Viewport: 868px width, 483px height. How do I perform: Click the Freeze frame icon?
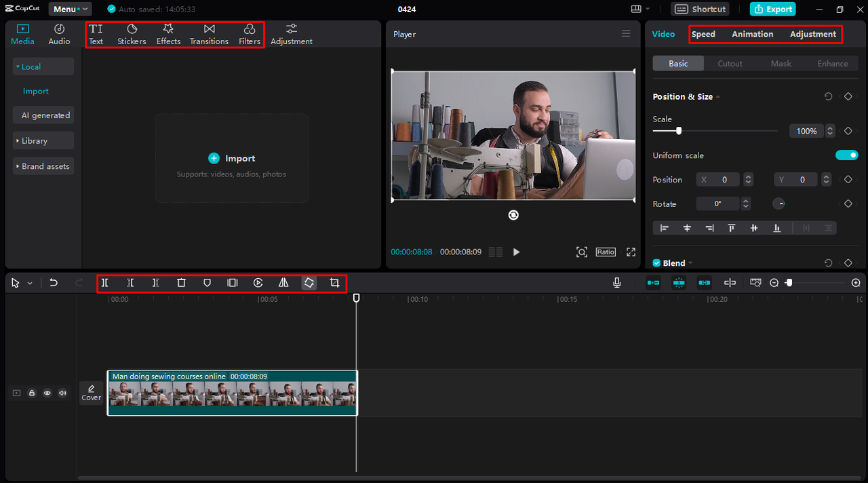(x=233, y=283)
